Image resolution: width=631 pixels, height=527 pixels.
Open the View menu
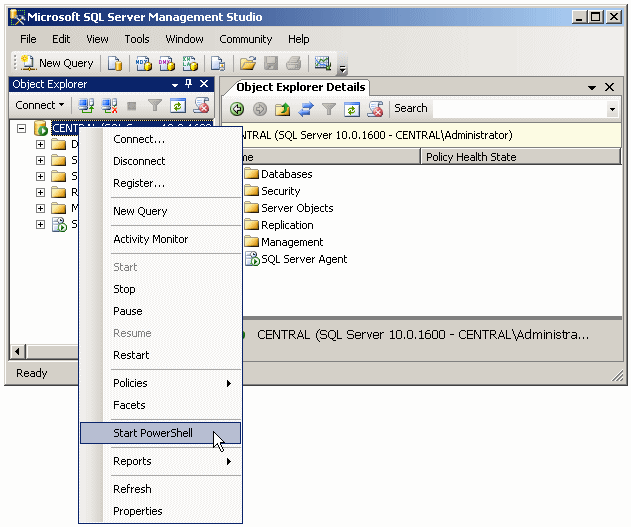97,39
